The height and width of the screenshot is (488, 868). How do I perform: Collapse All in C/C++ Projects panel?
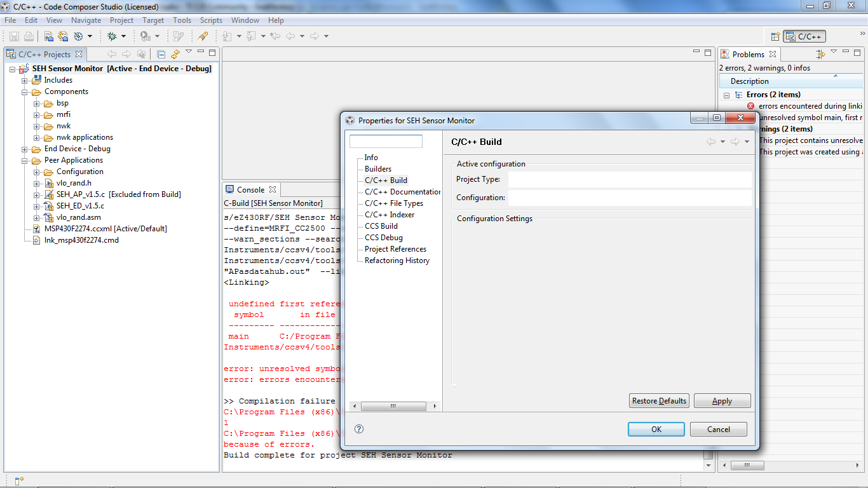click(x=161, y=54)
